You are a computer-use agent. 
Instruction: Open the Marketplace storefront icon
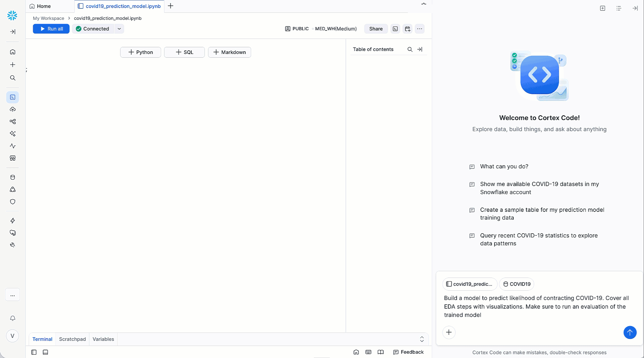12,158
